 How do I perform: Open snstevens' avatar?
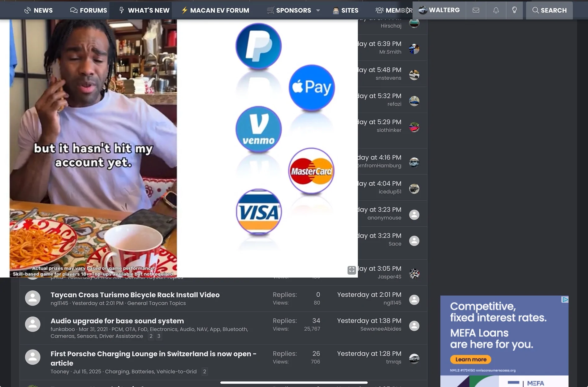pyautogui.click(x=414, y=75)
